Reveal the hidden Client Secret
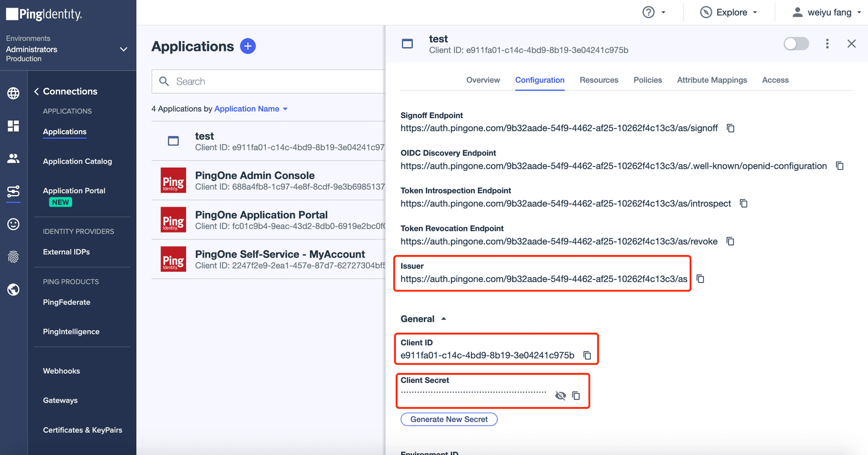Viewport: 868px width, 455px height. [x=560, y=396]
